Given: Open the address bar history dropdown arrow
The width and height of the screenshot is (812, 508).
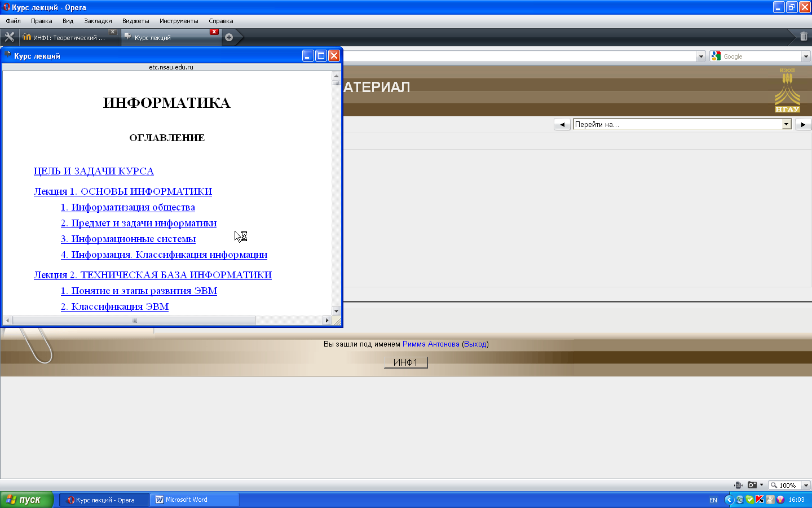Looking at the screenshot, I should (701, 56).
